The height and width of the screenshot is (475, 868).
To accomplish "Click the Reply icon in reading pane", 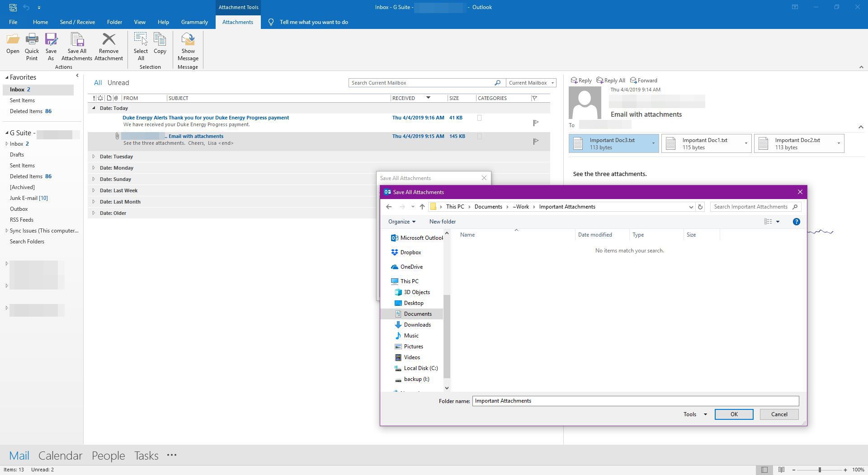I will [x=581, y=81].
